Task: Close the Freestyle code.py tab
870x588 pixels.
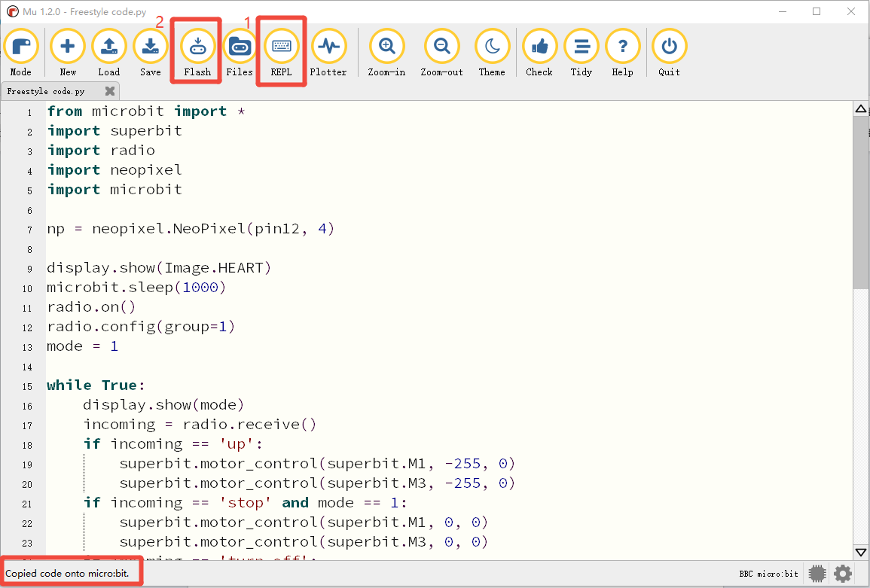Action: (x=110, y=91)
